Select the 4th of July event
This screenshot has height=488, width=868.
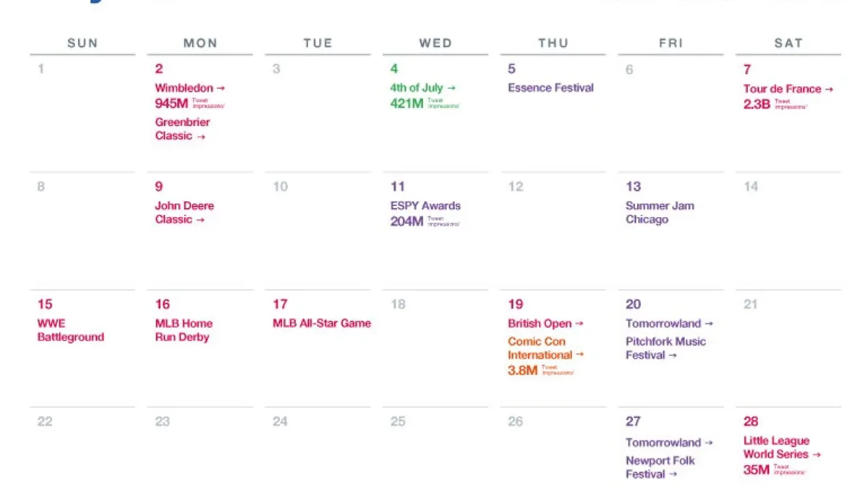click(x=423, y=88)
